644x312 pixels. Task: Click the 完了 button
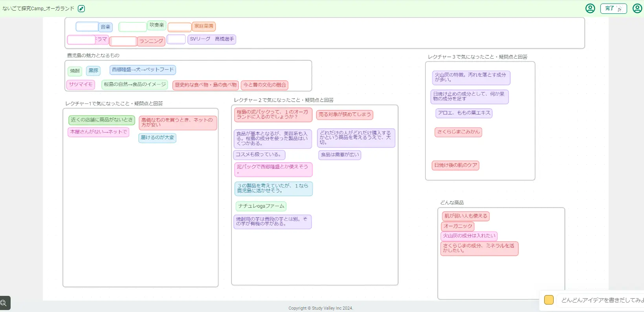pos(613,8)
